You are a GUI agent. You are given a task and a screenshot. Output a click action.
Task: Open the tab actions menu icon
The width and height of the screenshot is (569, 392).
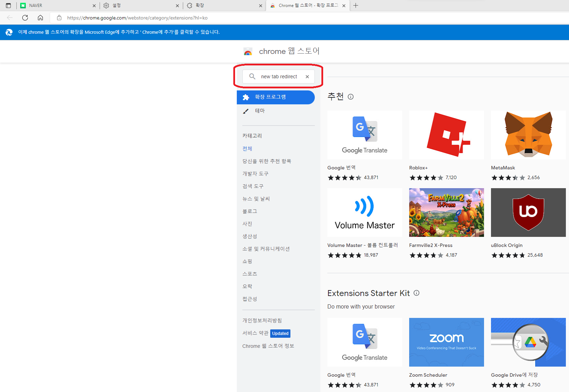tap(8, 6)
